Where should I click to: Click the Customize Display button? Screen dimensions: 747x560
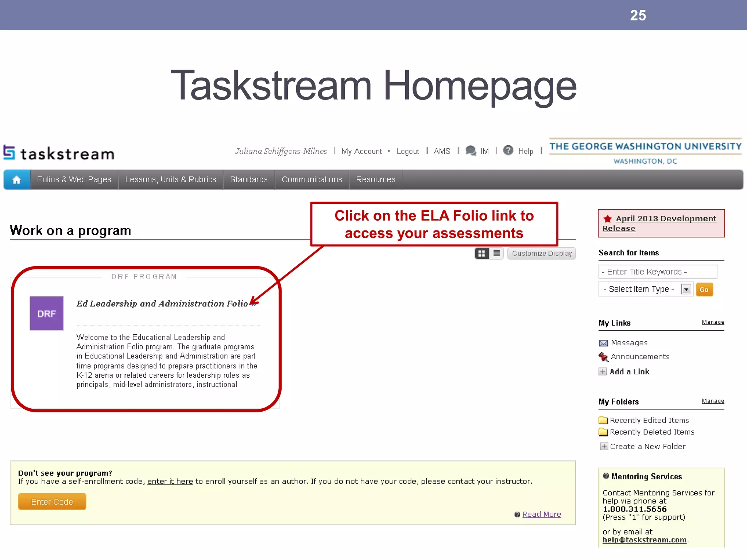point(542,253)
